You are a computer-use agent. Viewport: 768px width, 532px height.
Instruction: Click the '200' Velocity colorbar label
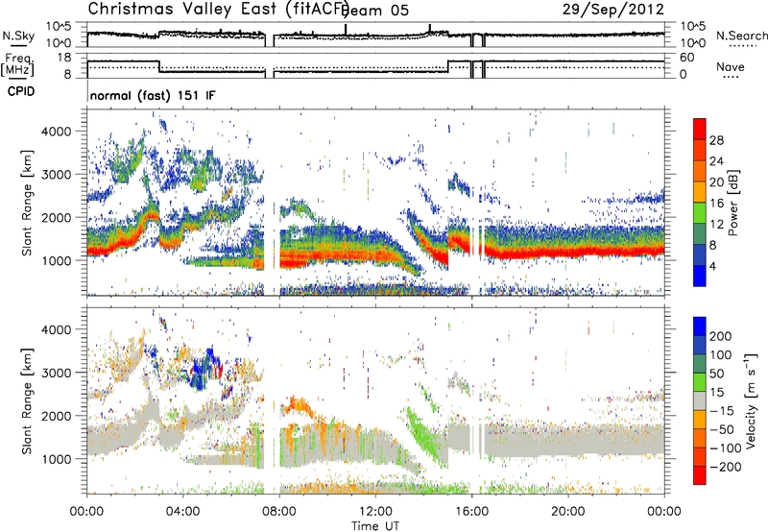[720, 336]
